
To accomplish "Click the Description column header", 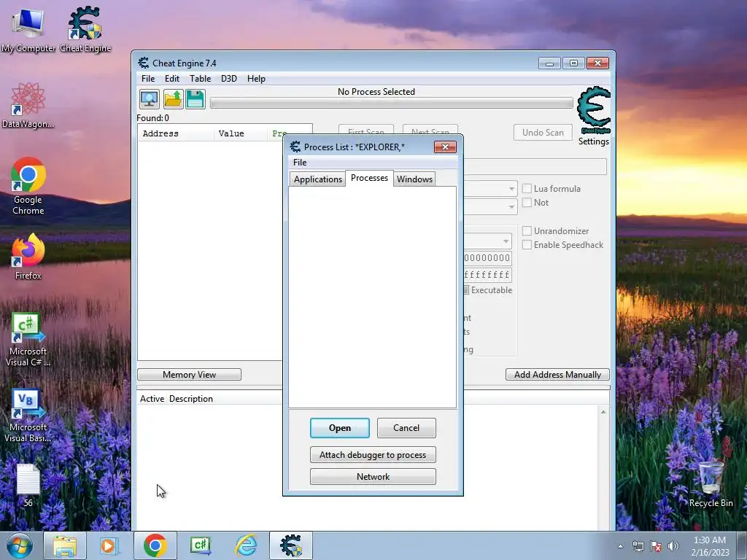I will tap(191, 399).
